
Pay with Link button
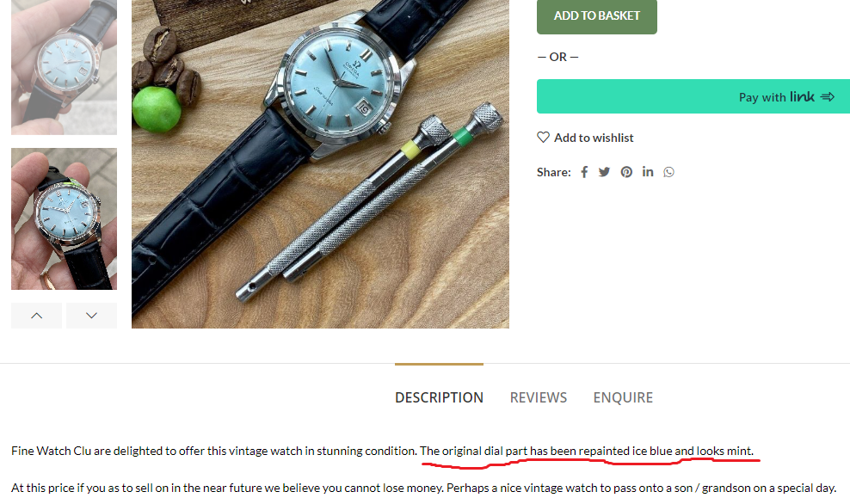pos(693,96)
